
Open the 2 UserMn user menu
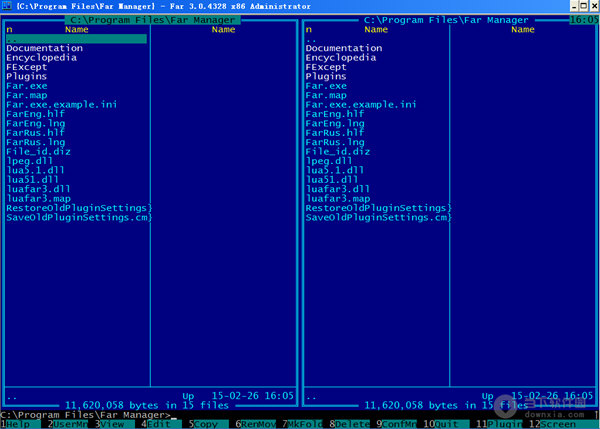[68, 424]
